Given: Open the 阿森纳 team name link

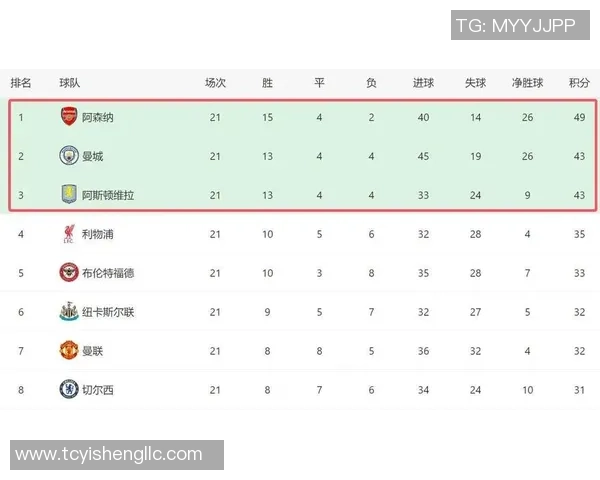Looking at the screenshot, I should tap(98, 117).
